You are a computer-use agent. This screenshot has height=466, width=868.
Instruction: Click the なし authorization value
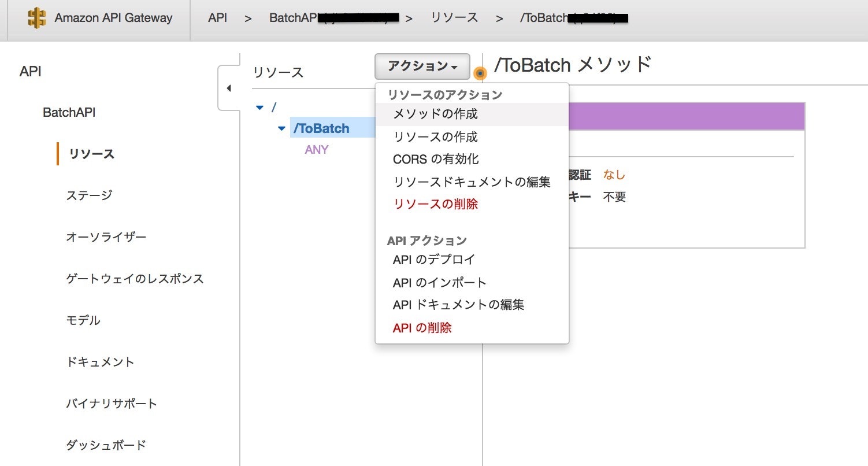[x=614, y=175]
